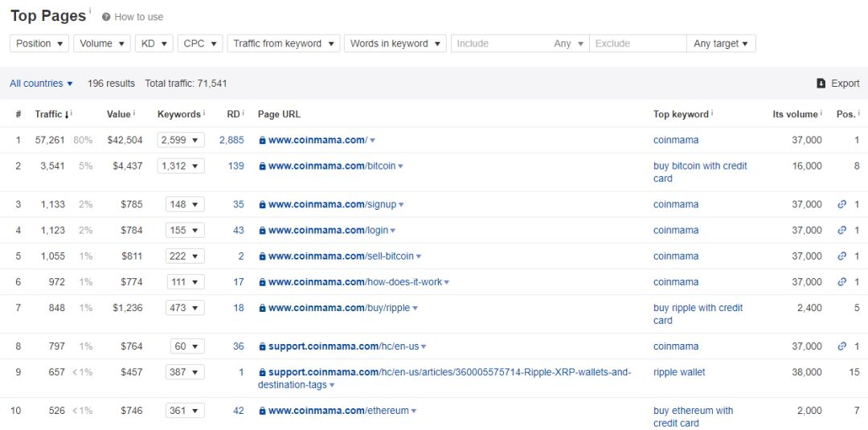Click the Exclude keyword input field

[637, 43]
